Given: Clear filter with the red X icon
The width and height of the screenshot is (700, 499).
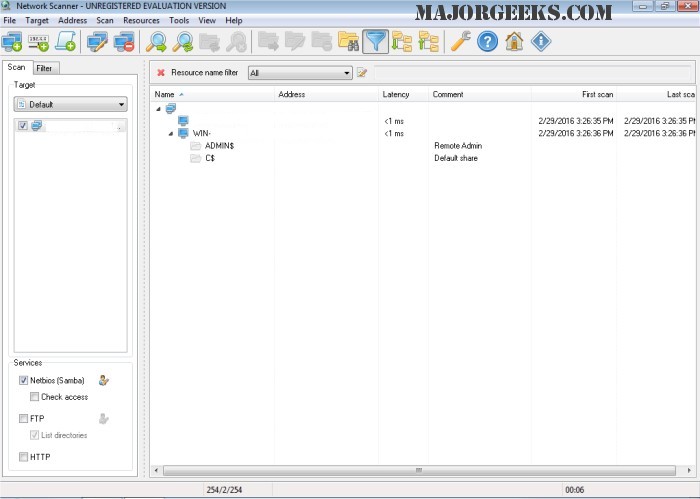Looking at the screenshot, I should click(161, 73).
